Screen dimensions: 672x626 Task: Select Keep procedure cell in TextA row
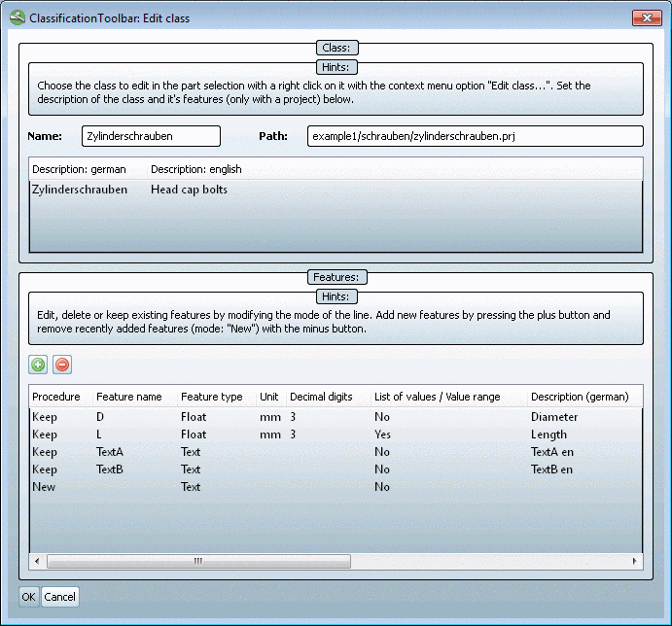45,452
